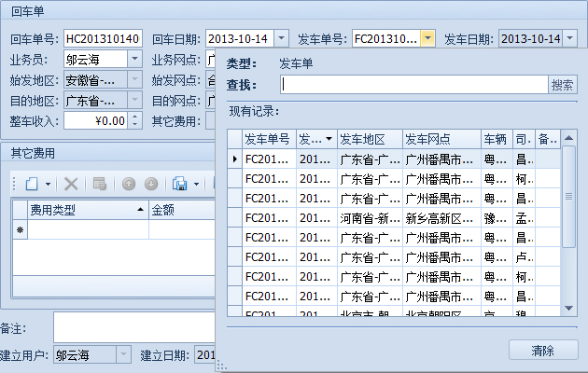
Task: Open dropdown arrow beside new document icon
Action: (x=49, y=184)
